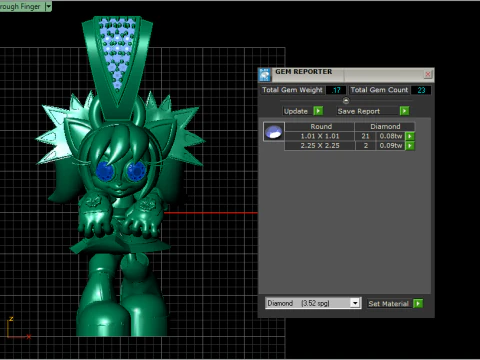Screen dimensions: 480x360
Task: Select the 1.01 X 1.01 size cell
Action: point(320,136)
